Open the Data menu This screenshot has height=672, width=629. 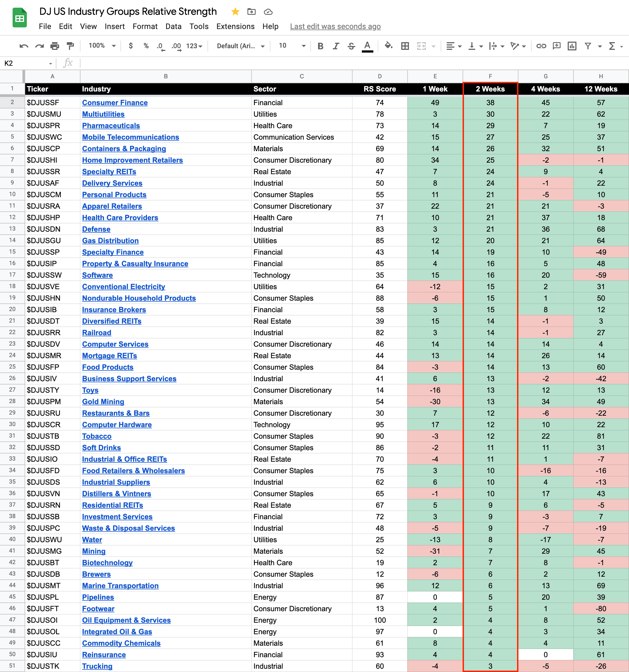pyautogui.click(x=173, y=26)
